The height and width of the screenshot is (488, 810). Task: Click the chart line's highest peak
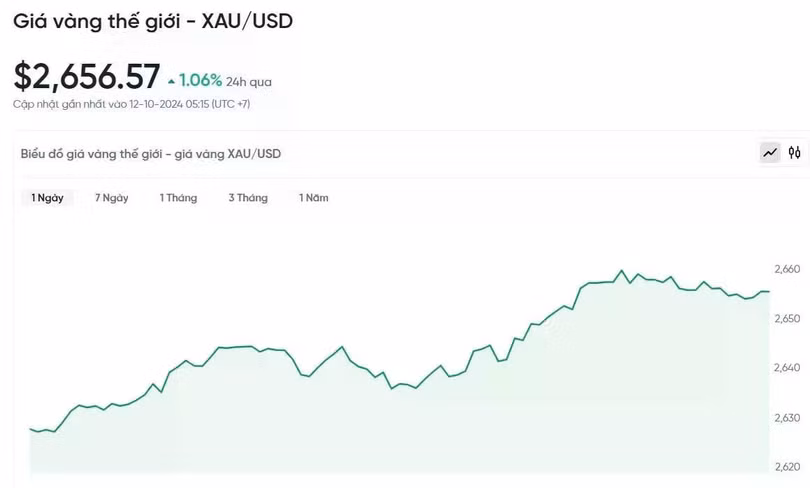pos(622,270)
